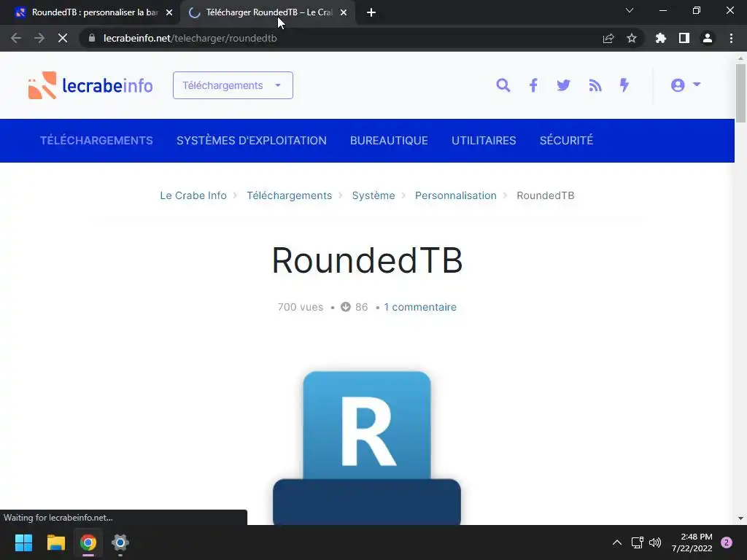
Task: Open the clock and date
Action: click(692, 542)
